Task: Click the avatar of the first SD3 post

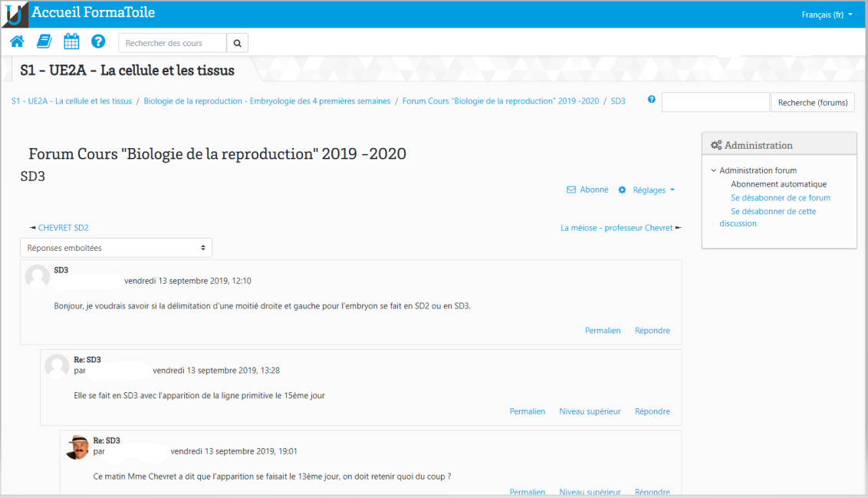Action: (38, 276)
